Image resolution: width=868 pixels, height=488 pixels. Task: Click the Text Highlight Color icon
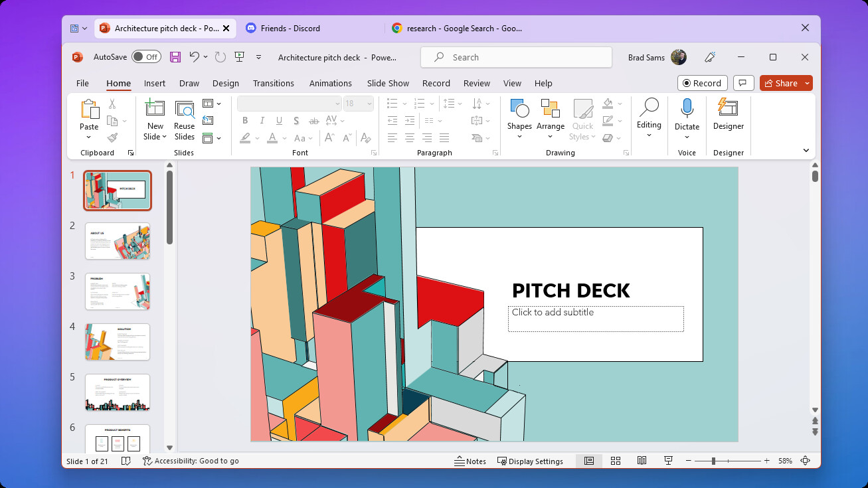(x=244, y=137)
